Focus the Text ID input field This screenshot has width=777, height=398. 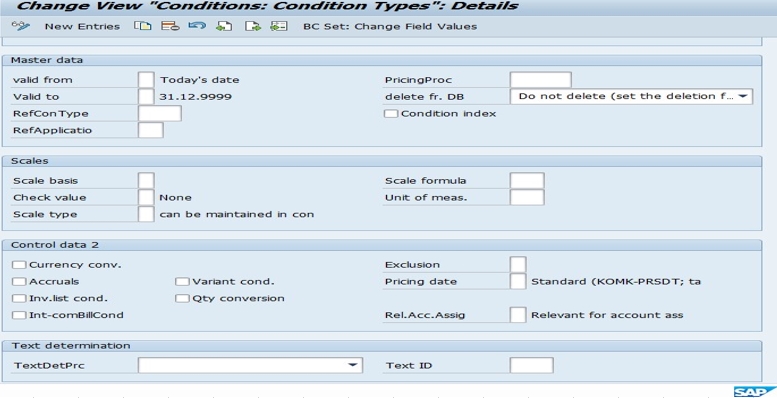pyautogui.click(x=531, y=365)
